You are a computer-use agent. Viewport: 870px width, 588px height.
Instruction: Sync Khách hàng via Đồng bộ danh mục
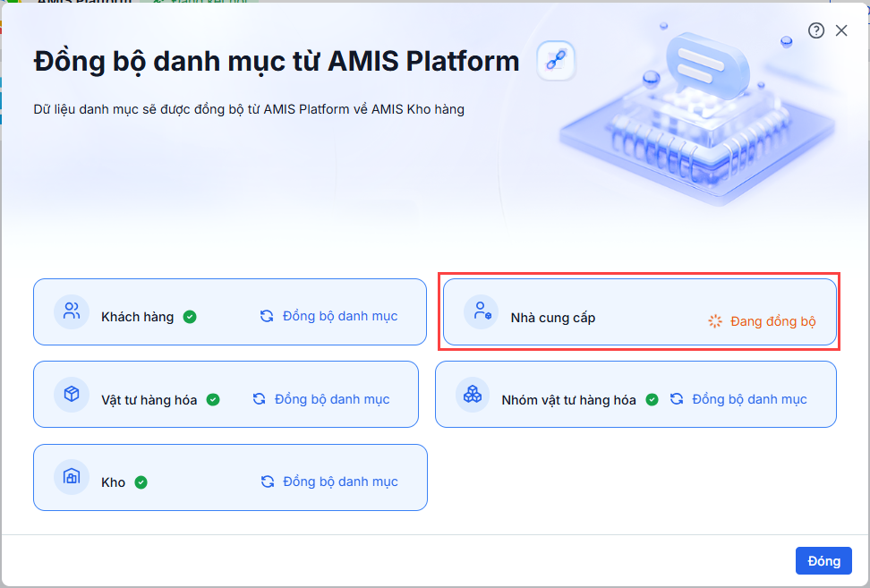click(340, 316)
